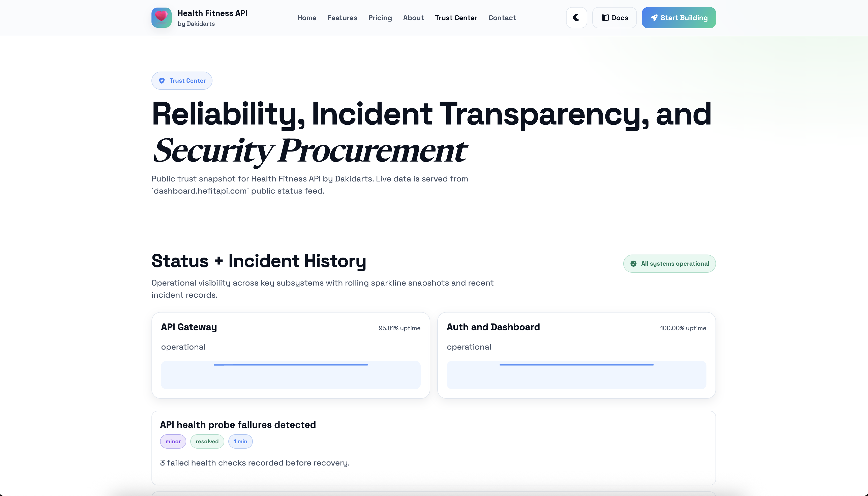Open the API health probe failures incident
The height and width of the screenshot is (496, 868).
(238, 425)
